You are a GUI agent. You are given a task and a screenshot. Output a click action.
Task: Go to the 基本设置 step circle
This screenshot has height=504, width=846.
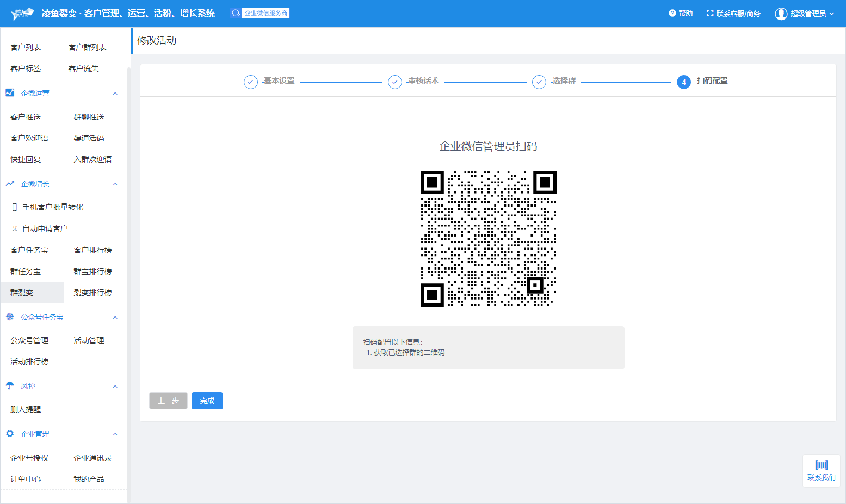click(250, 82)
